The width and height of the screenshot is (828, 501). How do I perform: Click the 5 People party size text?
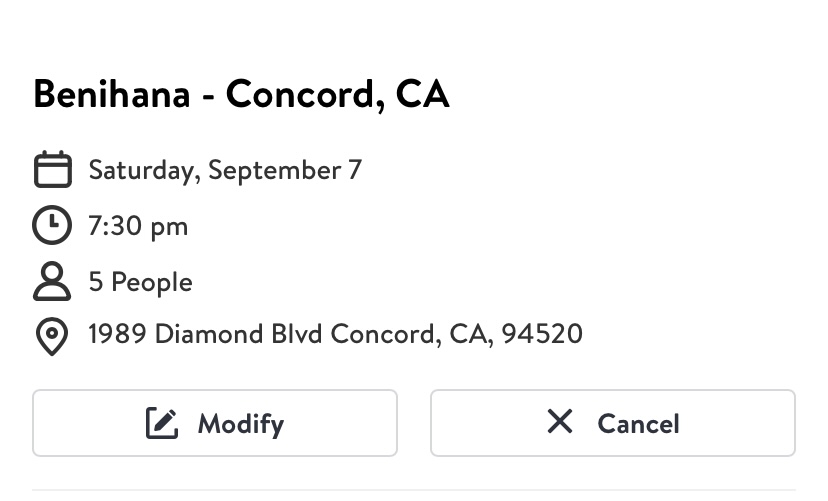click(x=140, y=282)
